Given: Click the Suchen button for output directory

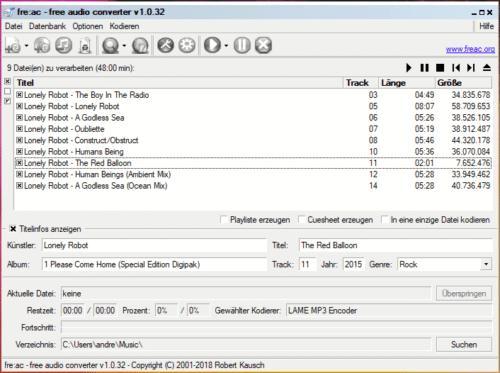Looking at the screenshot, I should point(464,345).
